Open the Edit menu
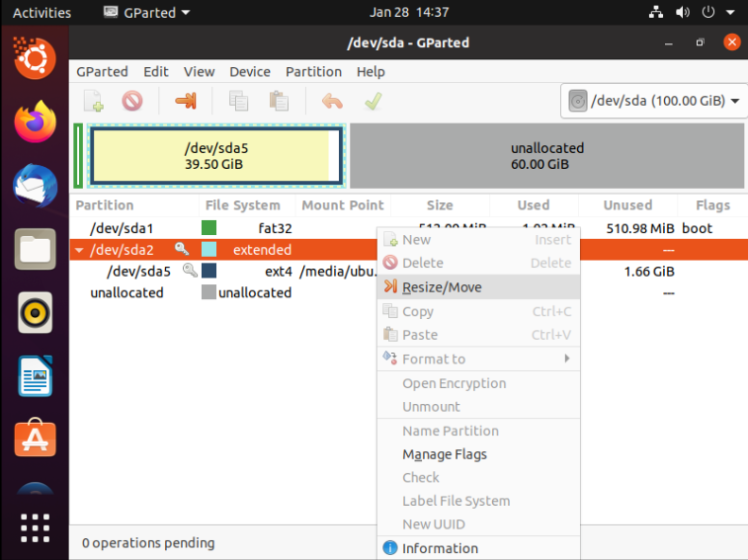Screen dimensions: 748x560 (x=156, y=71)
